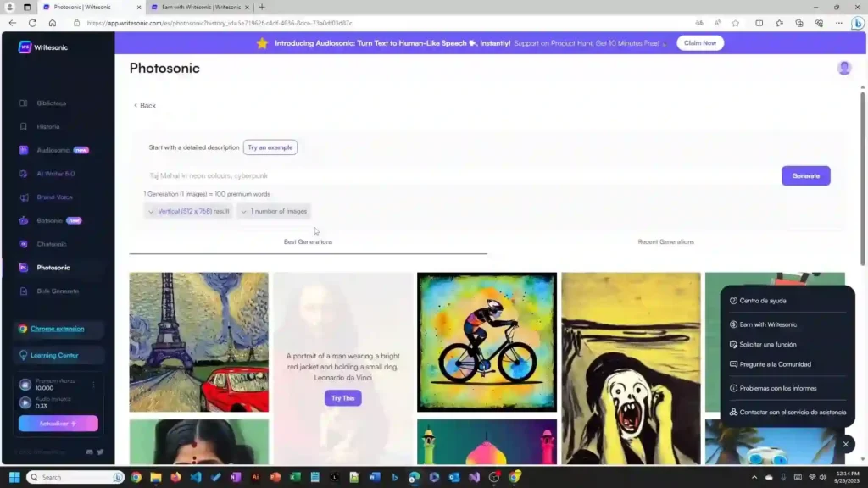Viewport: 868px width, 488px height.
Task: Open Bulk Generate in the sidebar
Action: click(58, 291)
